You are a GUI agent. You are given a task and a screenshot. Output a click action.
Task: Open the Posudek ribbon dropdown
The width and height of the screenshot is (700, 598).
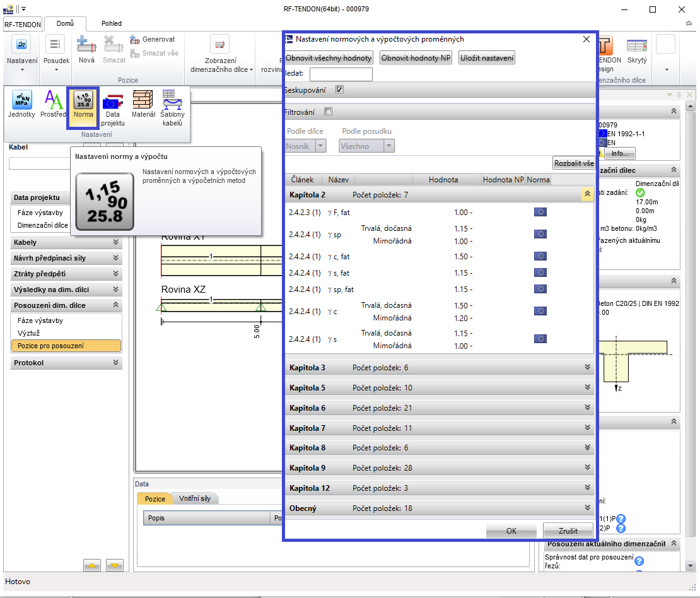[x=56, y=54]
